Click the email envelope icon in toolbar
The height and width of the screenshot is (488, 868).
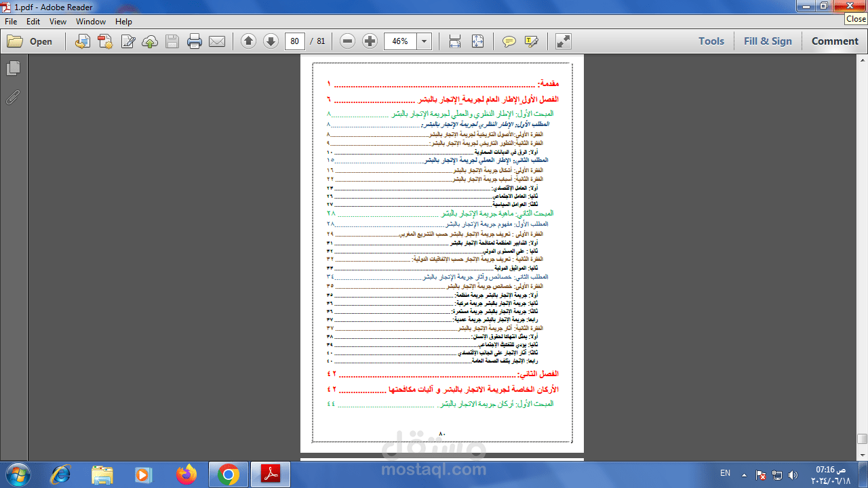point(216,41)
